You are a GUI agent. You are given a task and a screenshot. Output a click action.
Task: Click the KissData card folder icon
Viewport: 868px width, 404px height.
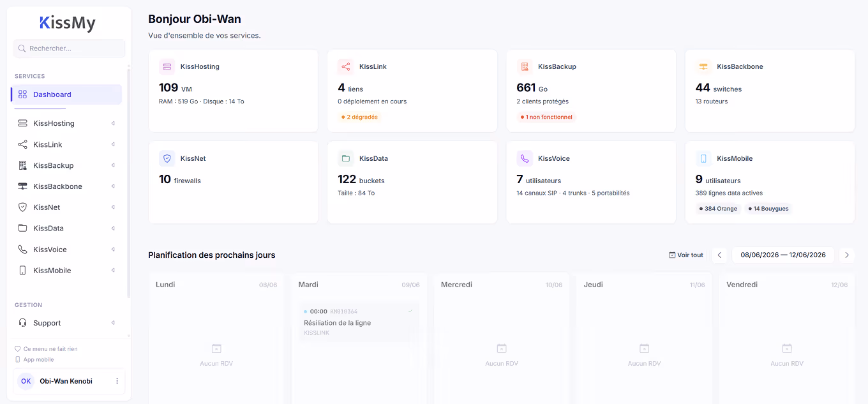[345, 158]
